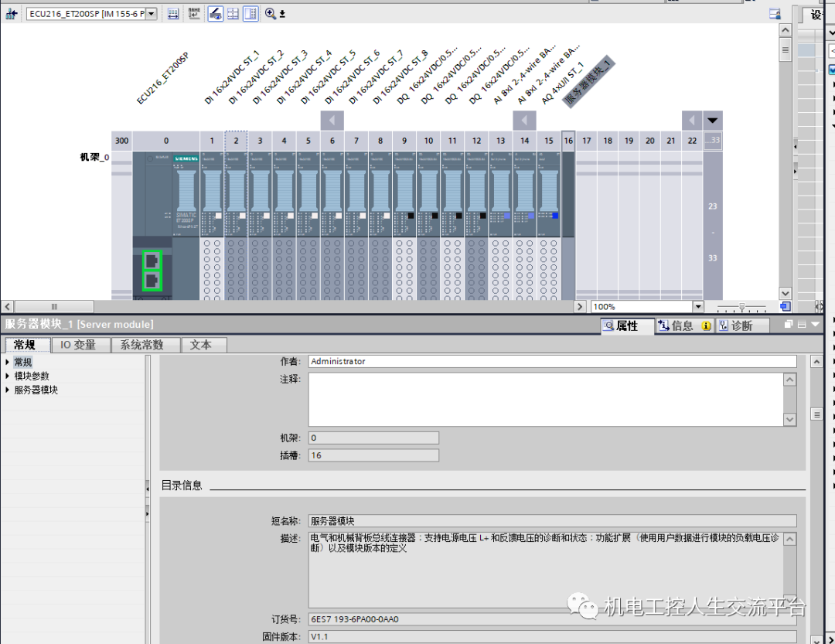Click device view vertical scrollbar up arrow
Viewport: 835px width, 644px height.
point(785,30)
